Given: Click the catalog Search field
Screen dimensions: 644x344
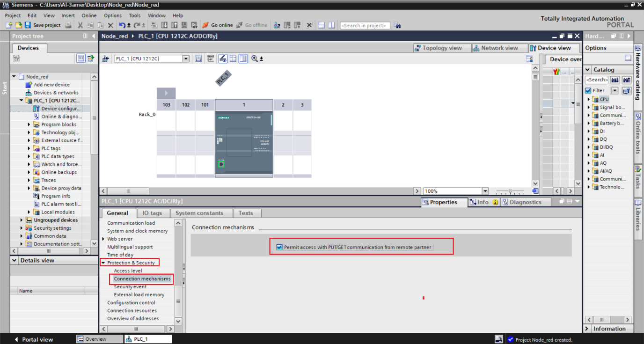Looking at the screenshot, I should (x=597, y=80).
